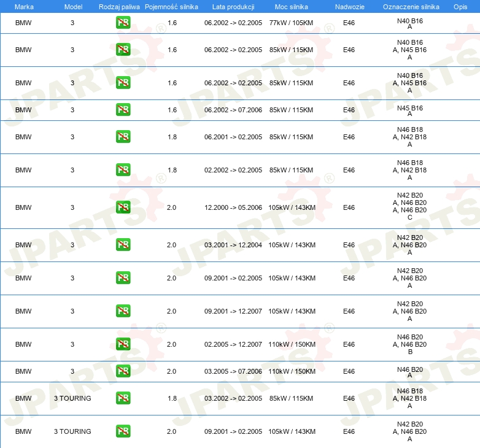
Task: Click the Lata produkcji column header
Action: (x=233, y=7)
